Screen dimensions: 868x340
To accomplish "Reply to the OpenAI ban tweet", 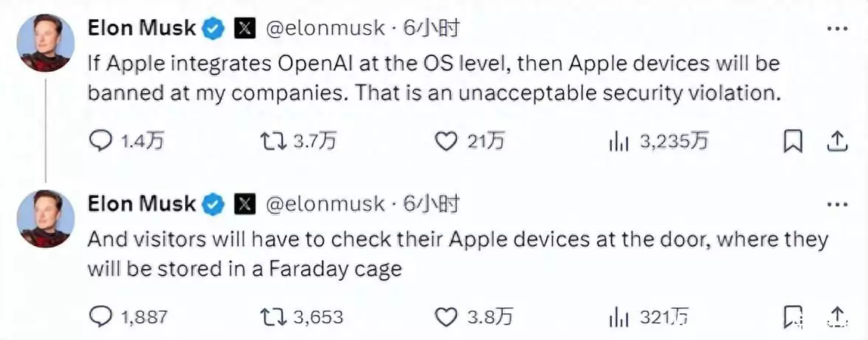I will tap(100, 140).
